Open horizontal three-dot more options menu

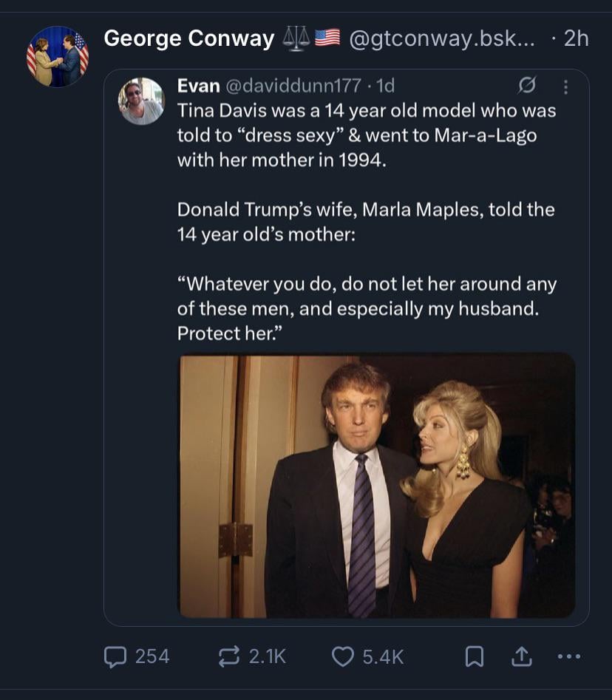tap(571, 656)
